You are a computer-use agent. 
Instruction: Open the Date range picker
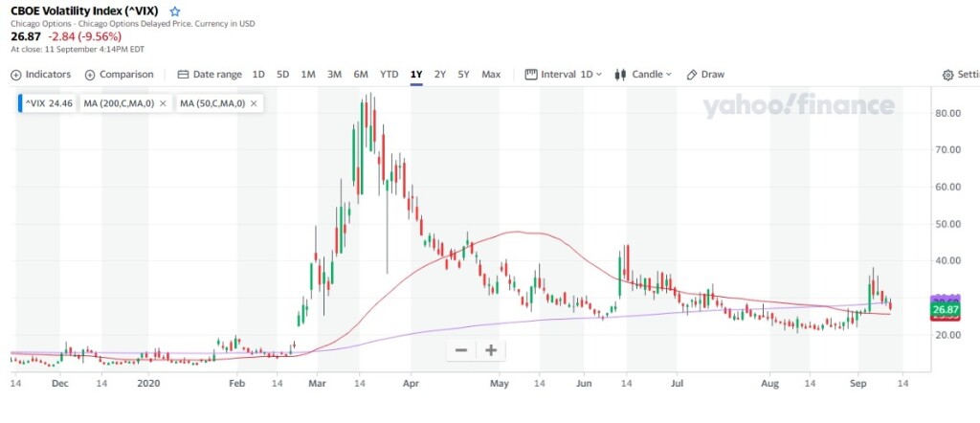(x=210, y=75)
